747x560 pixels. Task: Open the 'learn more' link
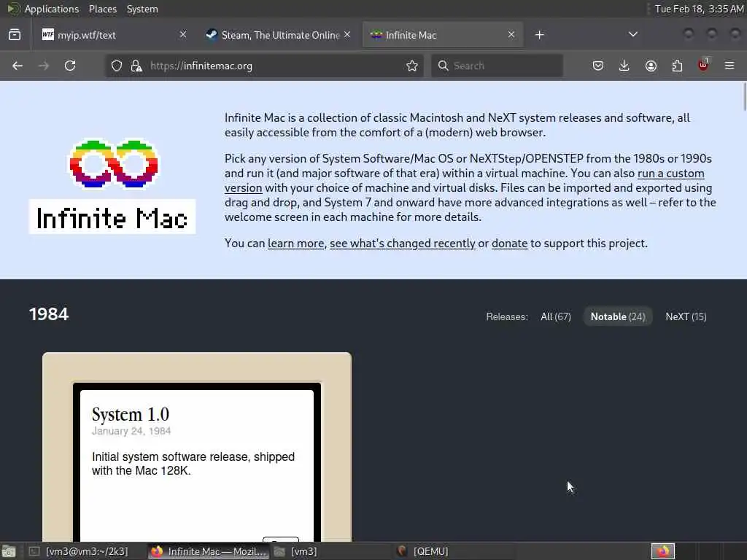pos(296,244)
